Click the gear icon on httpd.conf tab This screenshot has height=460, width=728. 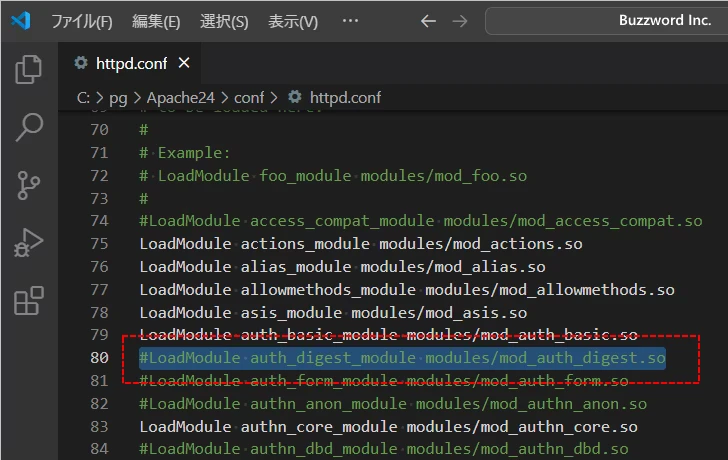pyautogui.click(x=81, y=63)
